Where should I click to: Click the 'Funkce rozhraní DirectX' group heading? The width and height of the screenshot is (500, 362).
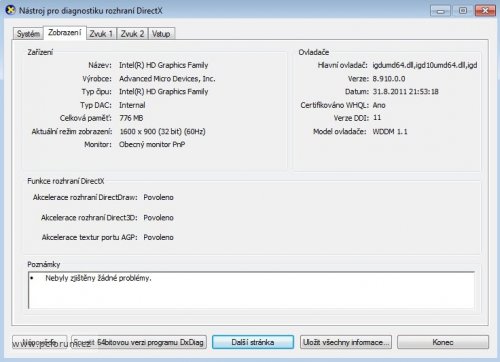click(66, 181)
